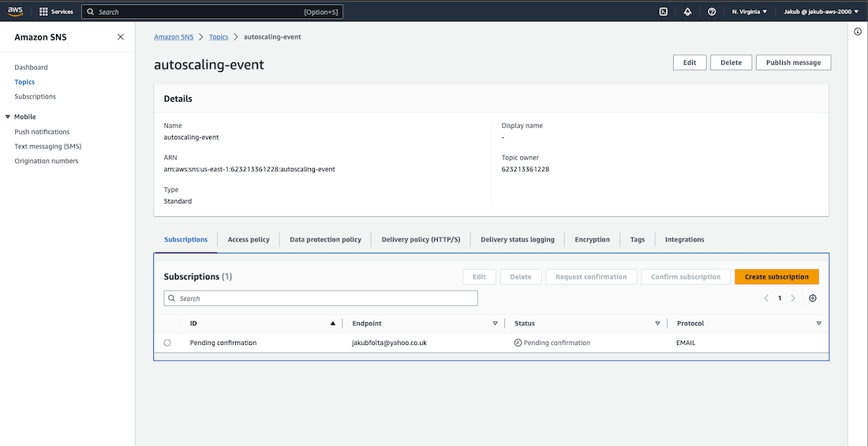Click the subscriptions search field
The image size is (868, 446).
320,298
